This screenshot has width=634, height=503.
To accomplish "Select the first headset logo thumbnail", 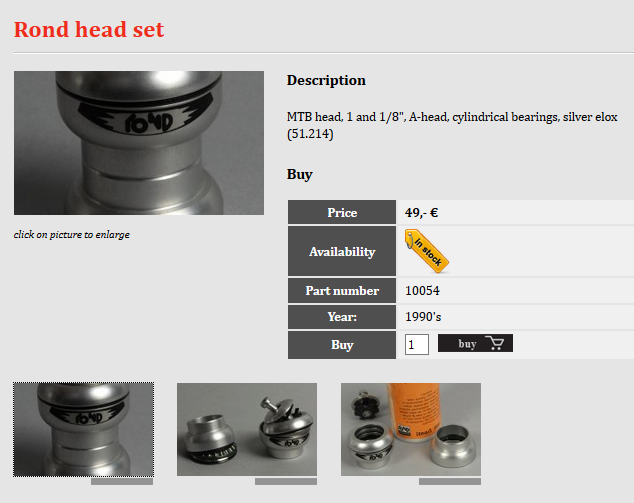I will [83, 429].
